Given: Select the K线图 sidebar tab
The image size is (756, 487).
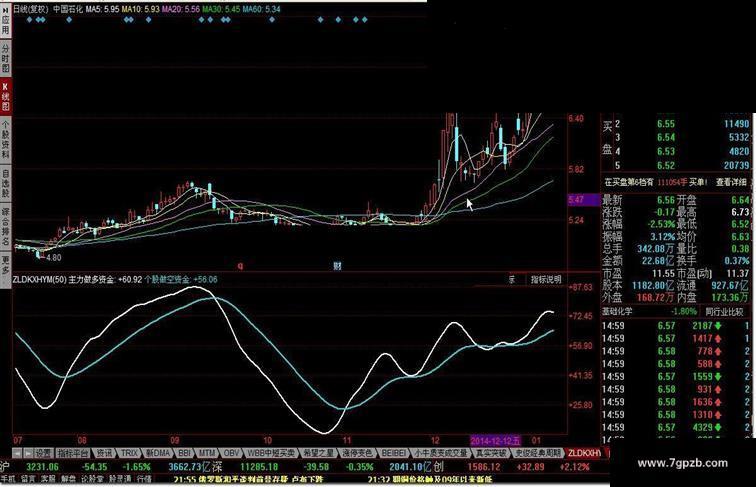Looking at the screenshot, I should [x=5, y=96].
